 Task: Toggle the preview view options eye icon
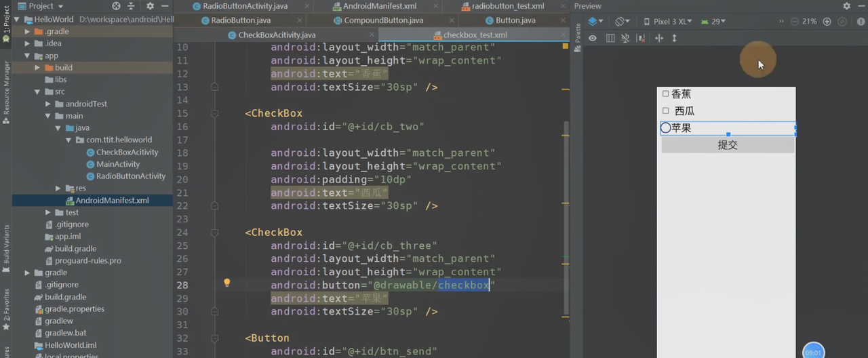[x=593, y=39]
